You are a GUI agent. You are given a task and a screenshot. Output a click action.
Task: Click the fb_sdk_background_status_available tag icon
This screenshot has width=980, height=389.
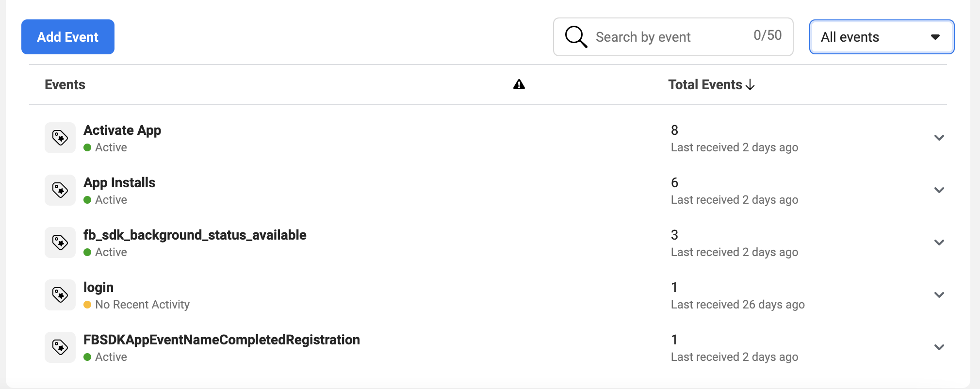[x=60, y=243]
